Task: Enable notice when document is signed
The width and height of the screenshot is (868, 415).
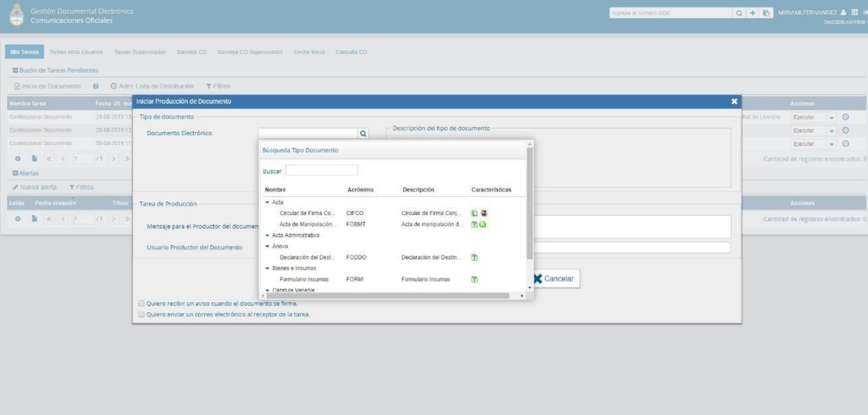Action: tap(141, 304)
